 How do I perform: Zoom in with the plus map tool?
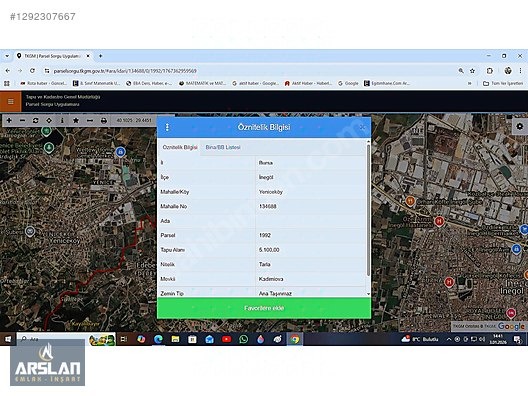pyautogui.click(x=9, y=120)
